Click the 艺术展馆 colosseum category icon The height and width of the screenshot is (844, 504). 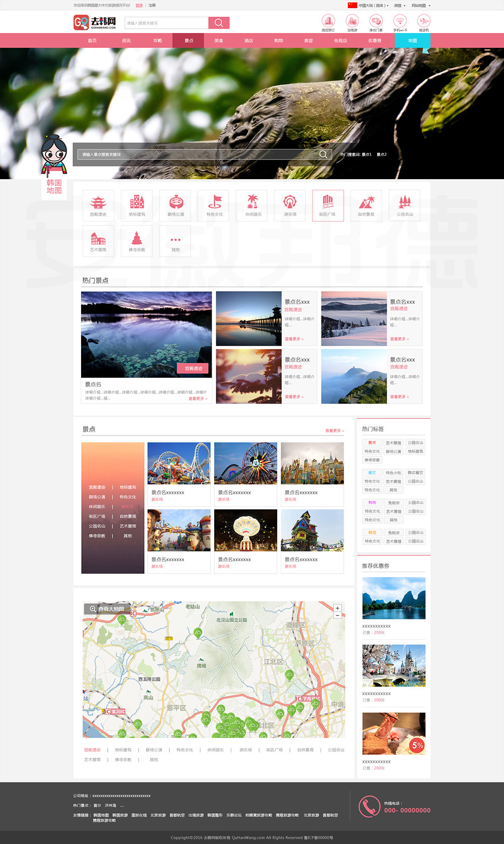[98, 241]
